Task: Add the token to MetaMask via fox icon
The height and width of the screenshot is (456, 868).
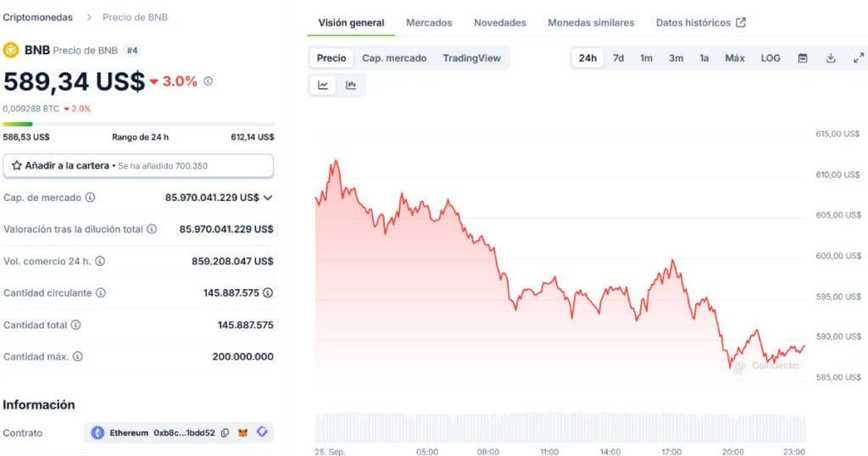Action: pyautogui.click(x=244, y=433)
